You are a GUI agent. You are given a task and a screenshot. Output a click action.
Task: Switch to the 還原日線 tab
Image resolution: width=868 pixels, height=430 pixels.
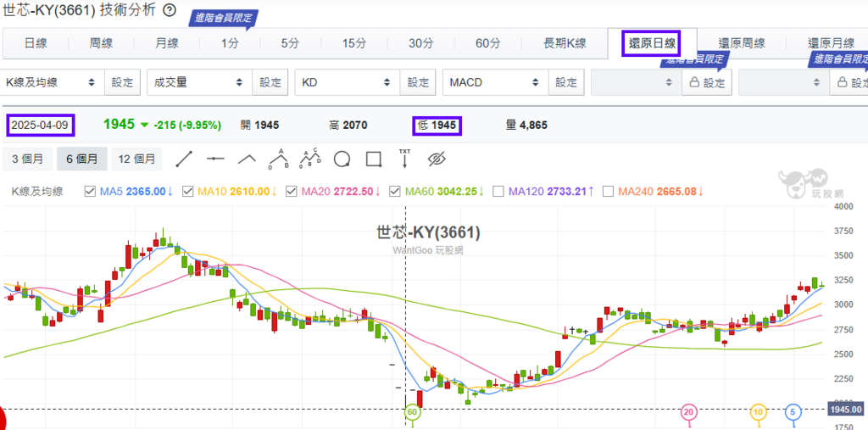pyautogui.click(x=652, y=43)
